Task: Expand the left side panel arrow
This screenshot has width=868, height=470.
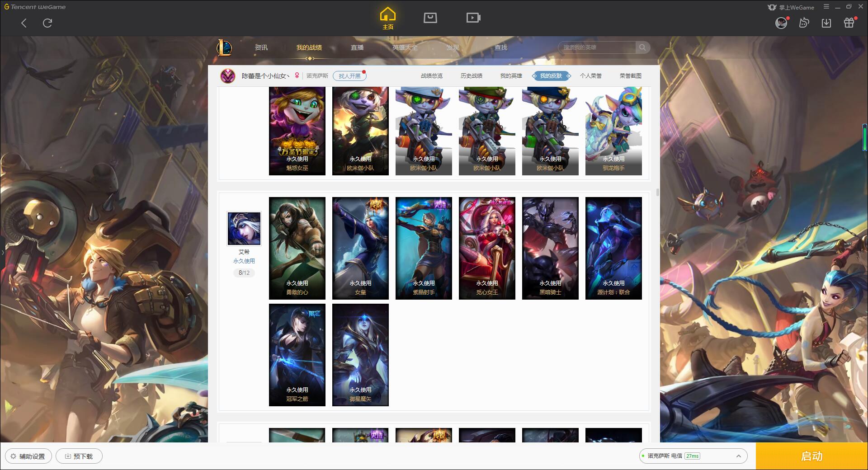Action: click(2, 253)
